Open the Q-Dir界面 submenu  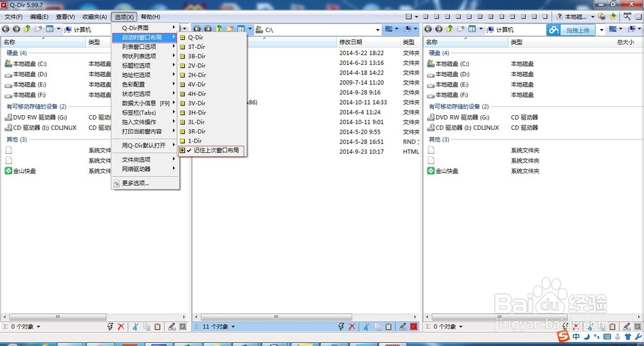[146, 28]
